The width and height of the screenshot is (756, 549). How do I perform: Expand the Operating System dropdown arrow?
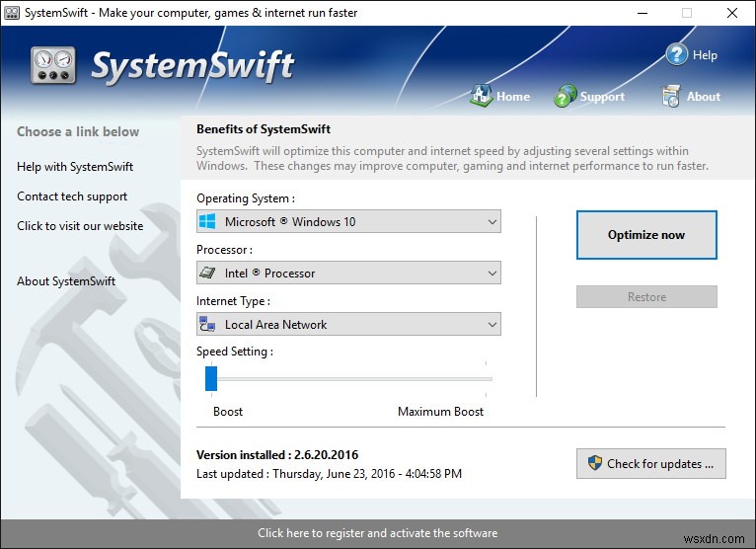[491, 222]
